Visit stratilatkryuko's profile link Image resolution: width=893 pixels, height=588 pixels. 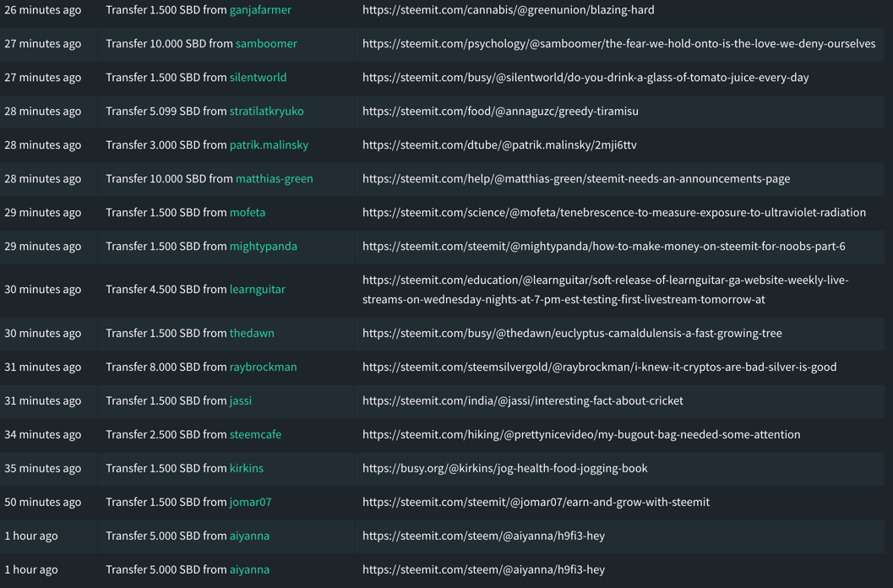266,112
